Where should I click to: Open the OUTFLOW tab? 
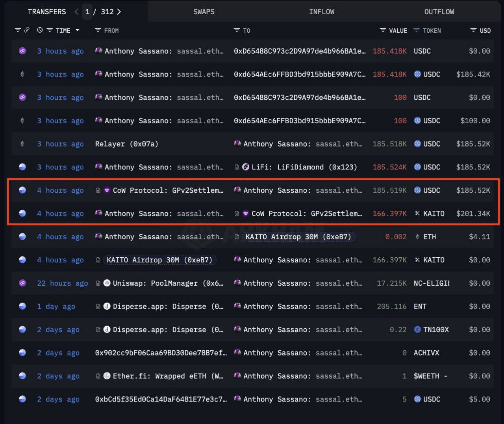point(439,12)
